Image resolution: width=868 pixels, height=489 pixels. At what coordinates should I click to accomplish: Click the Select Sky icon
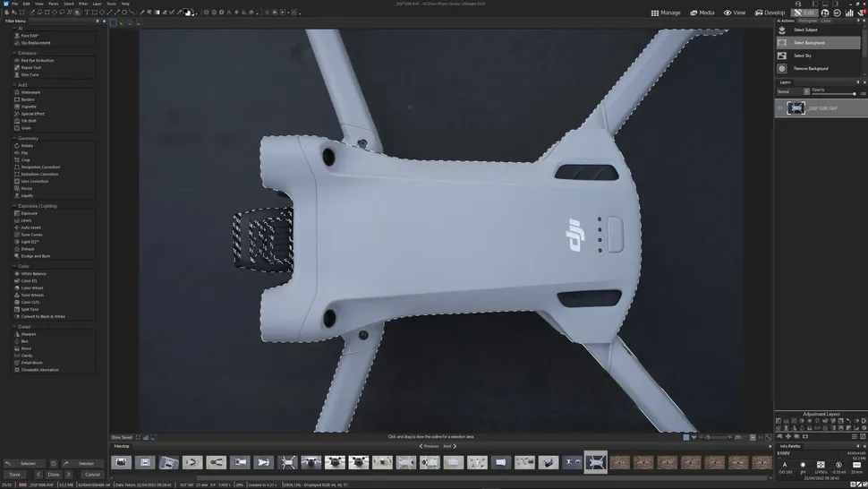coord(782,56)
